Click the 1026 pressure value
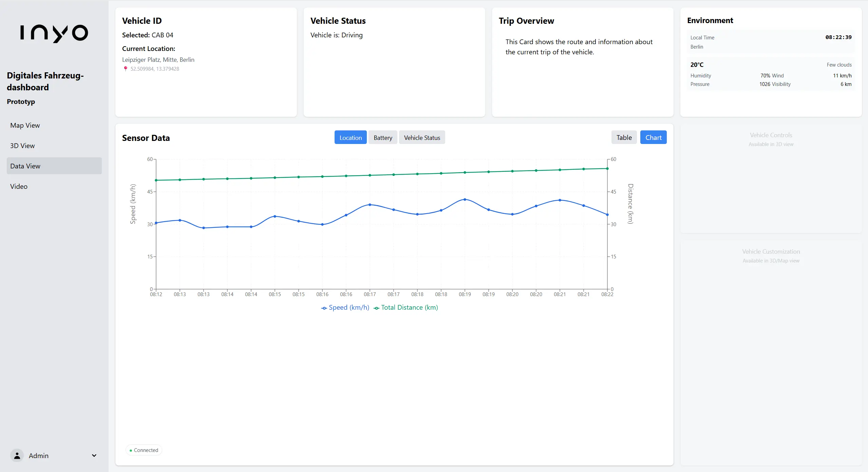 pyautogui.click(x=765, y=84)
